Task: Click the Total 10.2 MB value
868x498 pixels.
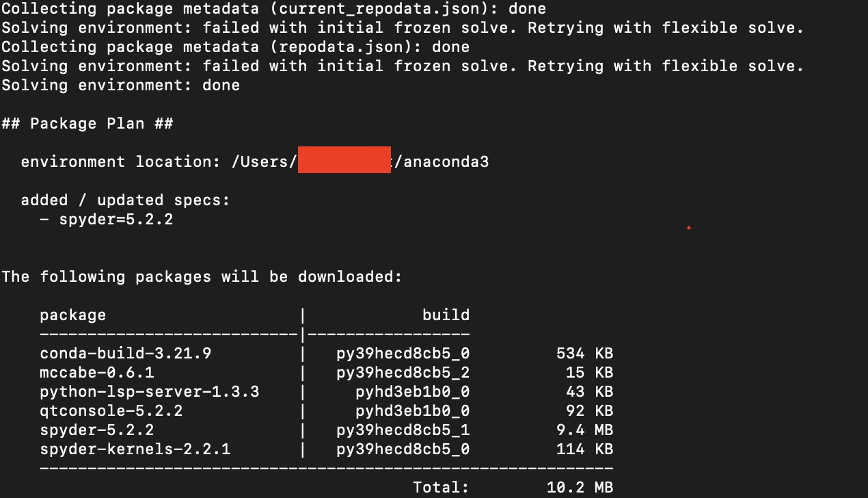Action: tap(580, 488)
